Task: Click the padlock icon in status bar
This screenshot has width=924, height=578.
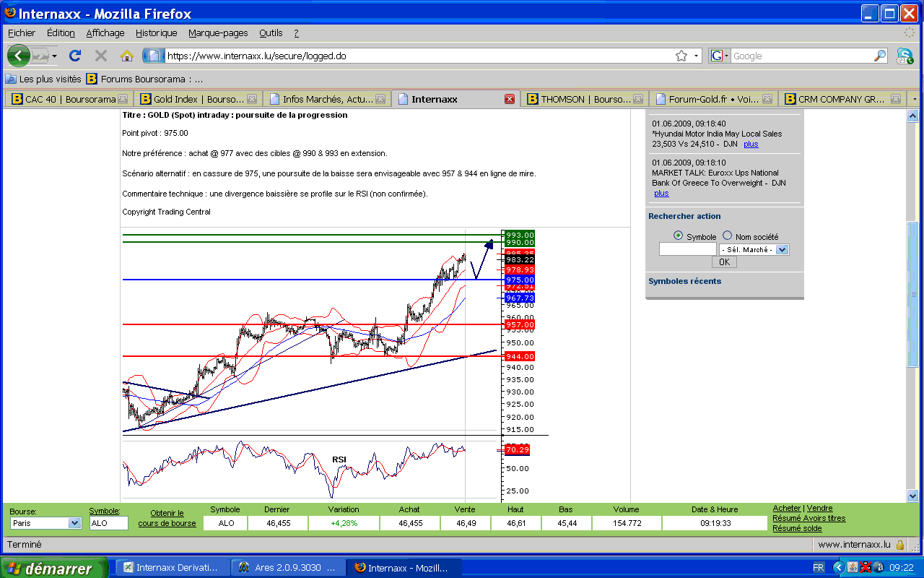Action: point(900,545)
